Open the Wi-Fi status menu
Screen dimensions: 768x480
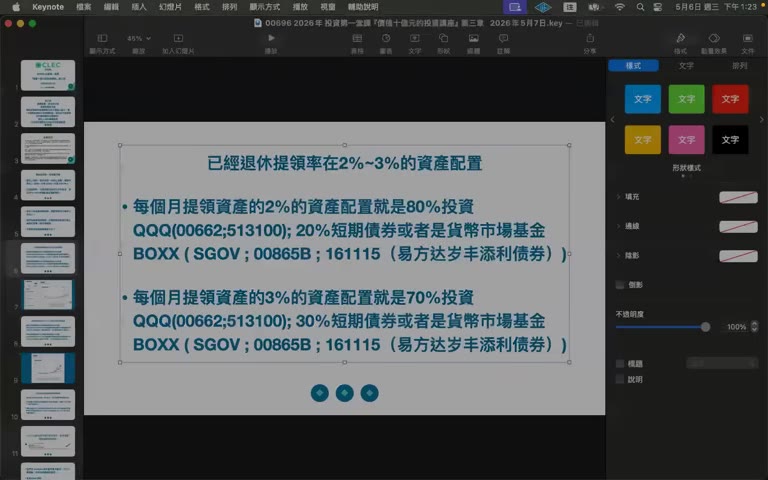[620, 7]
